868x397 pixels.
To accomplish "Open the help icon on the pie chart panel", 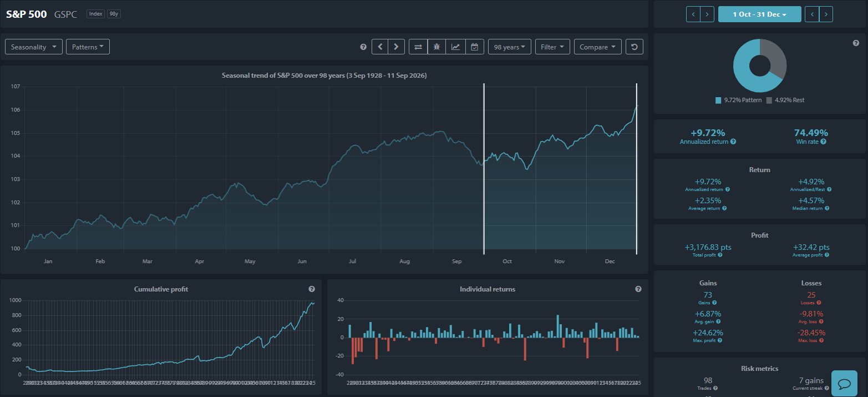I will coord(856,43).
